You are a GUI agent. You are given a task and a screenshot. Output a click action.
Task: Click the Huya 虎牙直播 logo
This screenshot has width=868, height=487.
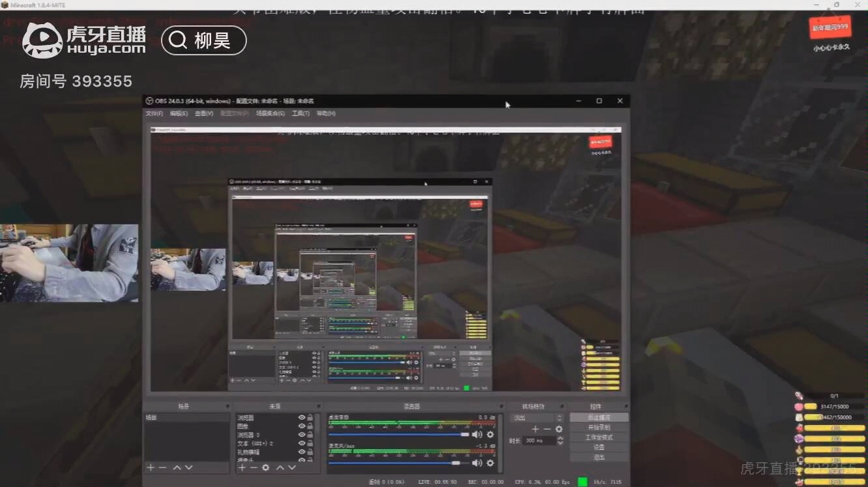tap(84, 40)
